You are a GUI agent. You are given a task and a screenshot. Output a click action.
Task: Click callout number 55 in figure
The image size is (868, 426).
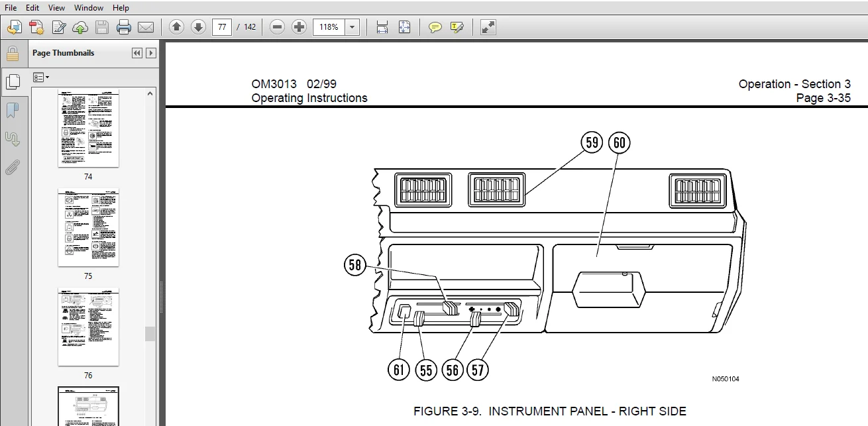point(426,369)
